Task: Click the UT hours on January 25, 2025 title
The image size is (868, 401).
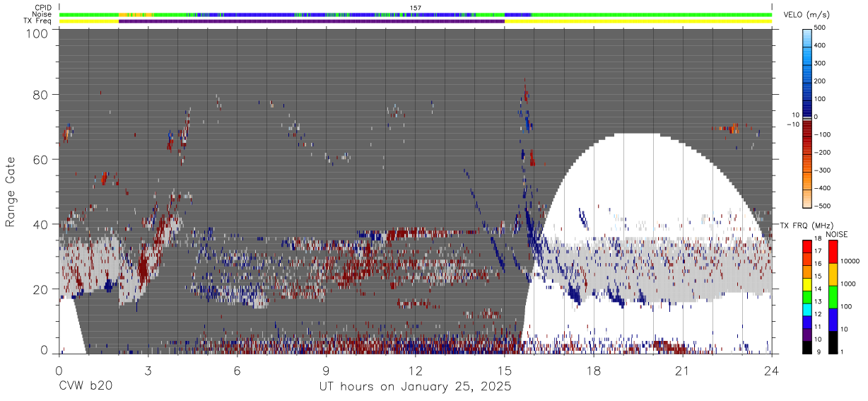Action: point(416,387)
